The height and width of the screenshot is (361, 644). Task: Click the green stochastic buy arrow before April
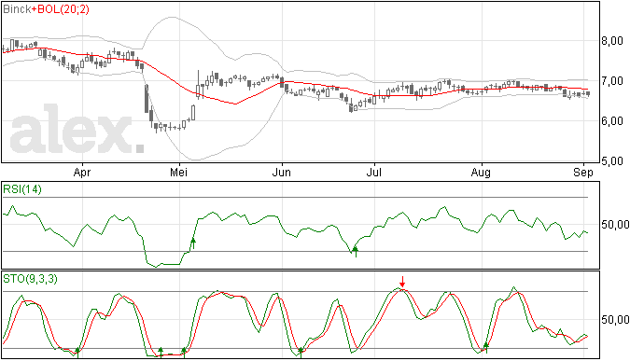(x=77, y=353)
